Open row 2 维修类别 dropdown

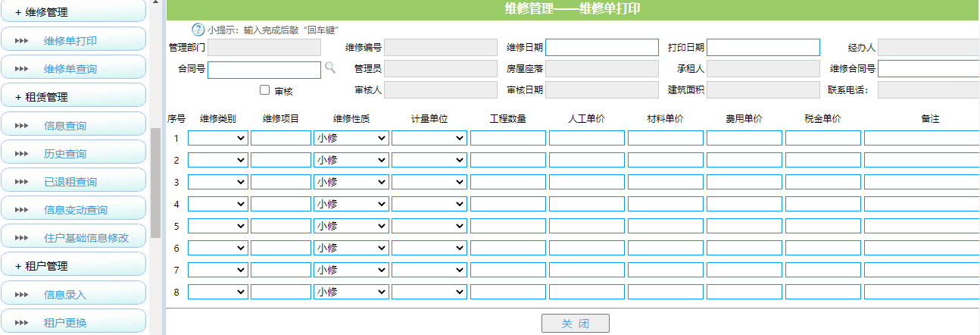[218, 160]
